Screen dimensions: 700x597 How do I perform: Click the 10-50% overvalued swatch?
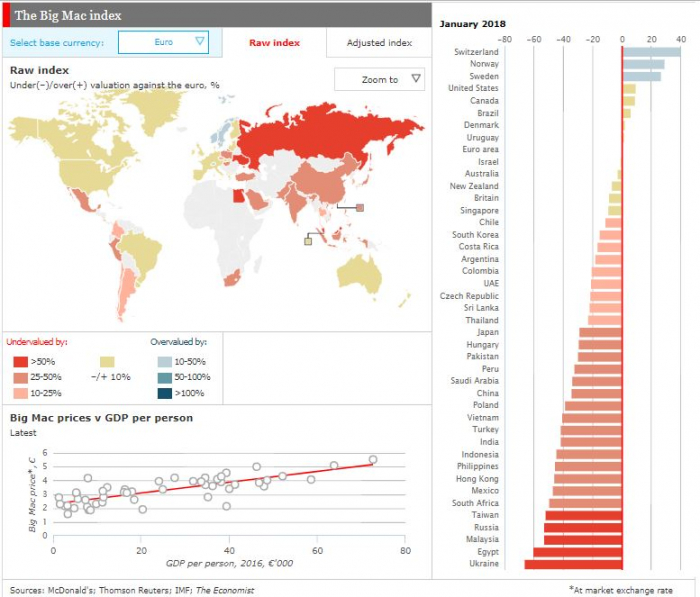[165, 362]
